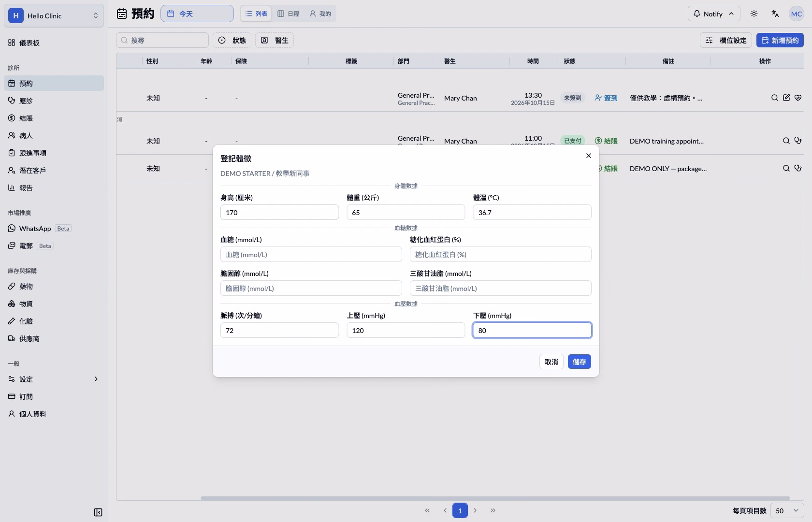Switch to 日程 schedule view
Image resolution: width=812 pixels, height=522 pixels.
pos(288,14)
